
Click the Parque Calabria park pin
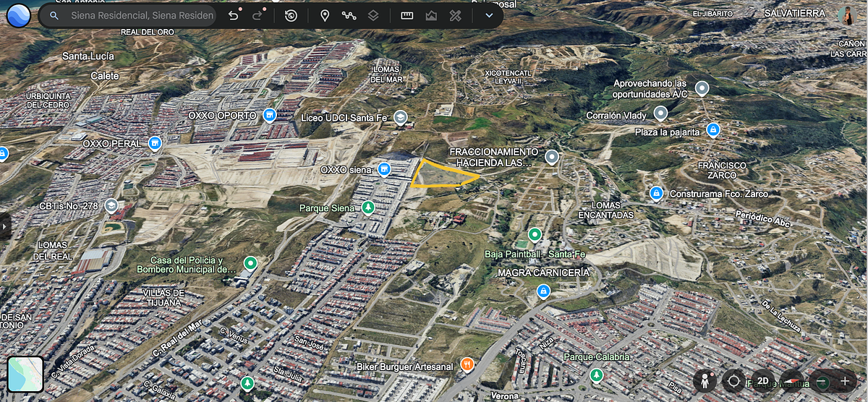(596, 375)
